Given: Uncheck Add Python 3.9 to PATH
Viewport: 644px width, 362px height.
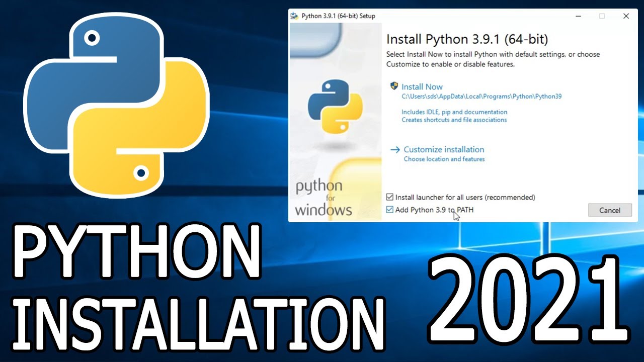Looking at the screenshot, I should click(389, 210).
